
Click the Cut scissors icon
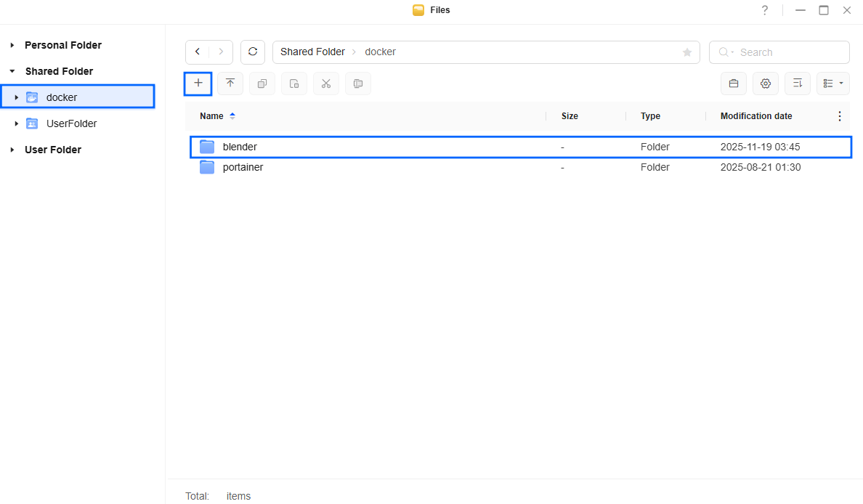[326, 84]
